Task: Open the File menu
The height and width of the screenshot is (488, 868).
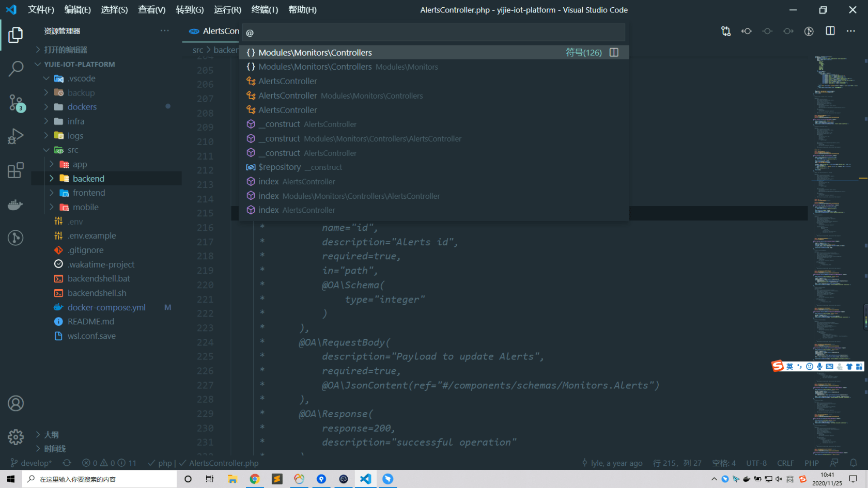Action: [41, 10]
